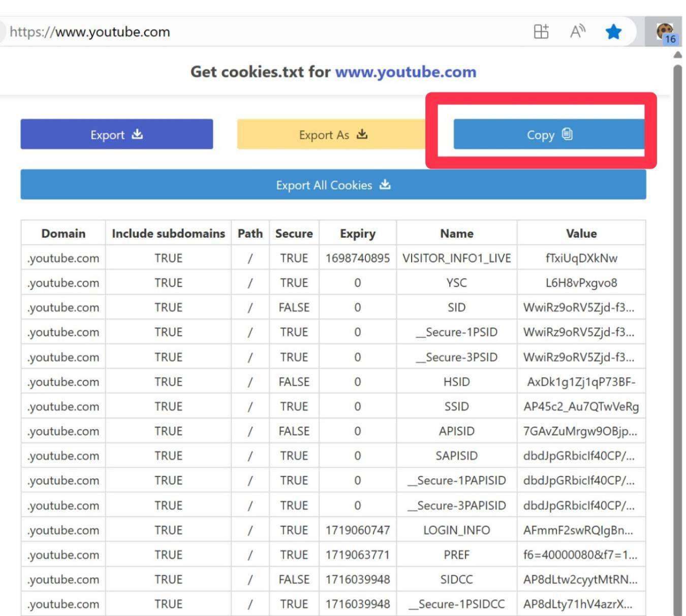Click the .youtube.com domain in PREF row

tap(64, 555)
